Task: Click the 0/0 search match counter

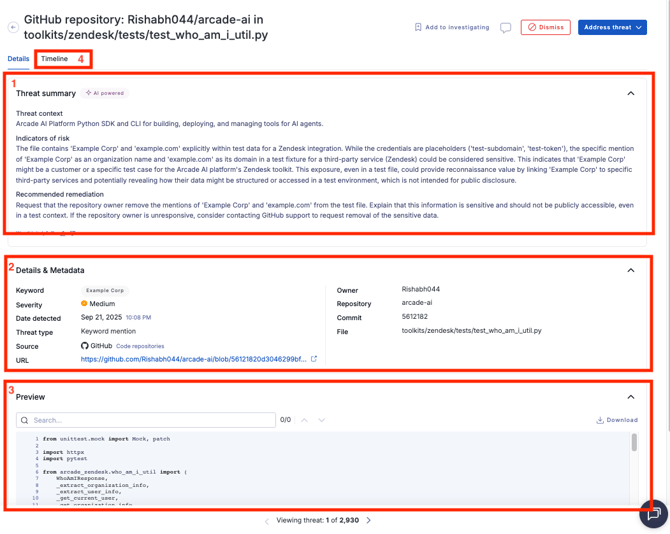Action: tap(285, 420)
